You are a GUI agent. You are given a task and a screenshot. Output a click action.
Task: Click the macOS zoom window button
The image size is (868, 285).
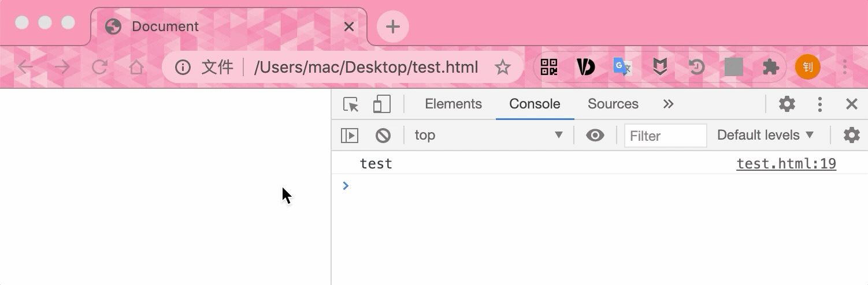(x=68, y=23)
